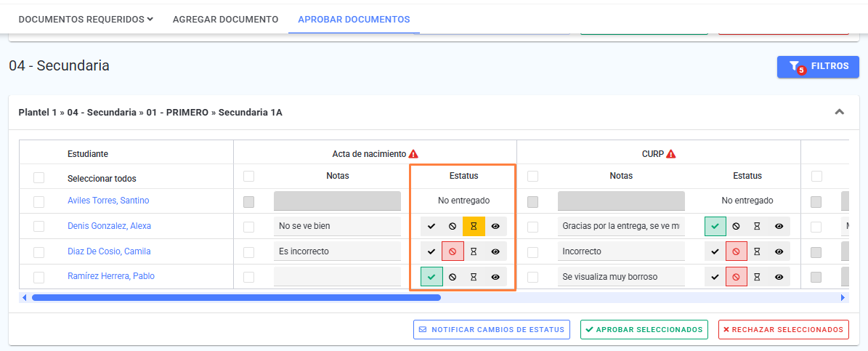The width and height of the screenshot is (868, 351).
Task: Switch to the Agregar Documento tab
Action: pos(225,20)
